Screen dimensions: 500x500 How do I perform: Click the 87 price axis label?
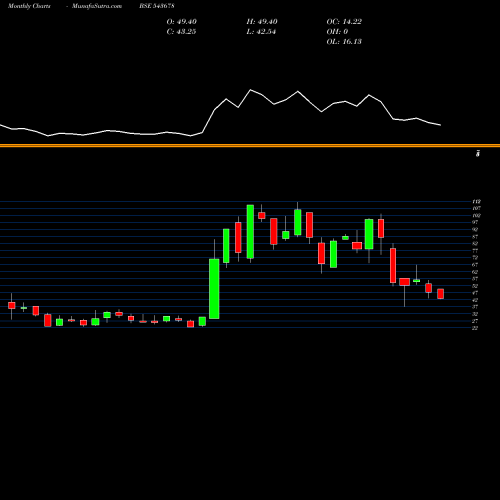click(475, 237)
